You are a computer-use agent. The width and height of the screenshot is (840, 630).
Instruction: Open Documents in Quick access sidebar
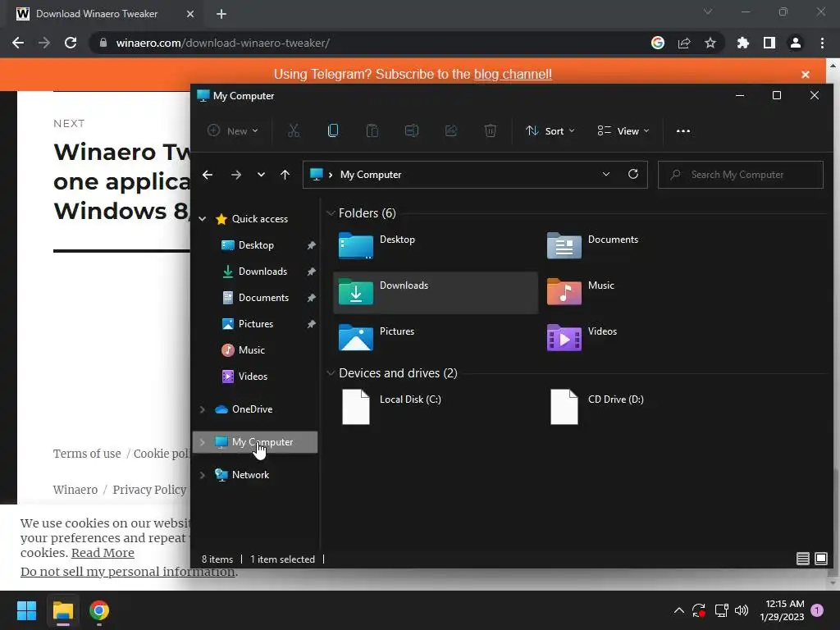263,297
